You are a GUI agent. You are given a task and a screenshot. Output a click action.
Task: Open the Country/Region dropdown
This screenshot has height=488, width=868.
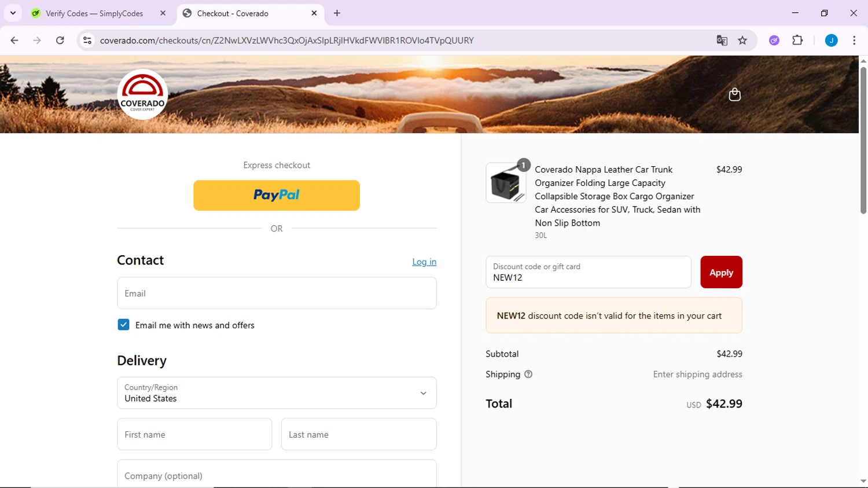pos(277,393)
